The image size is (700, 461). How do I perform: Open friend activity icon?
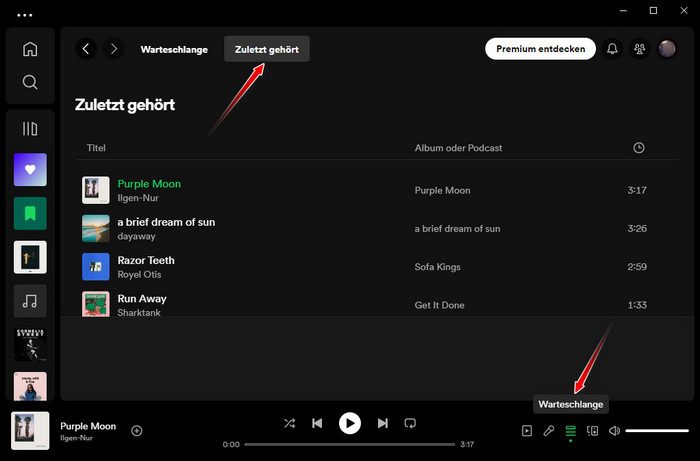point(639,49)
